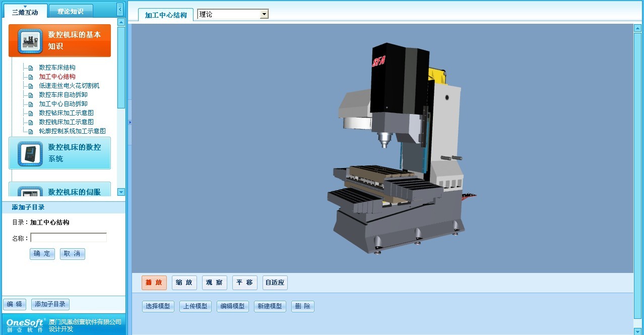Click the 上传模型 upload button
Image resolution: width=644 pixels, height=335 pixels.
point(195,306)
